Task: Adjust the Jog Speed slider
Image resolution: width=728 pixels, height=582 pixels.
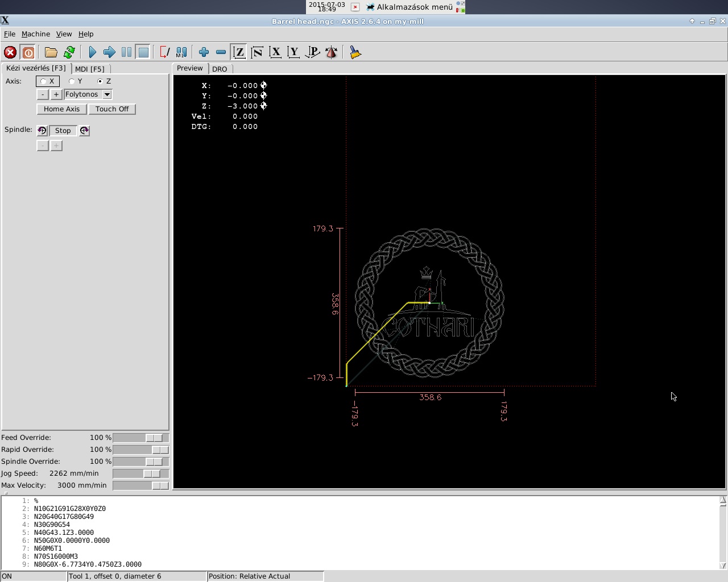Action: click(140, 473)
